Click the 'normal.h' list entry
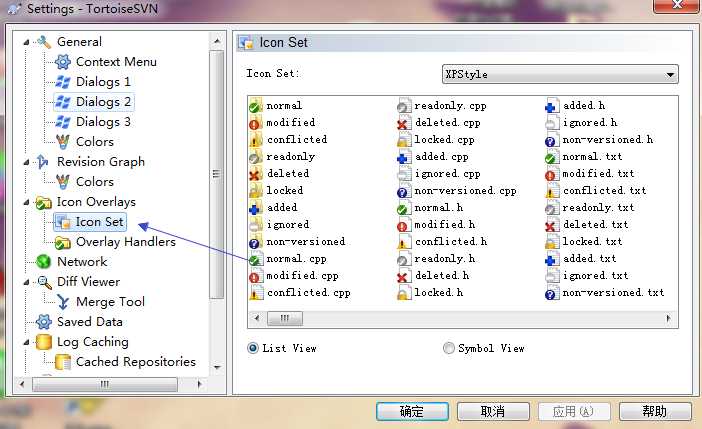Viewport: 702px width, 429px height. coord(430,208)
